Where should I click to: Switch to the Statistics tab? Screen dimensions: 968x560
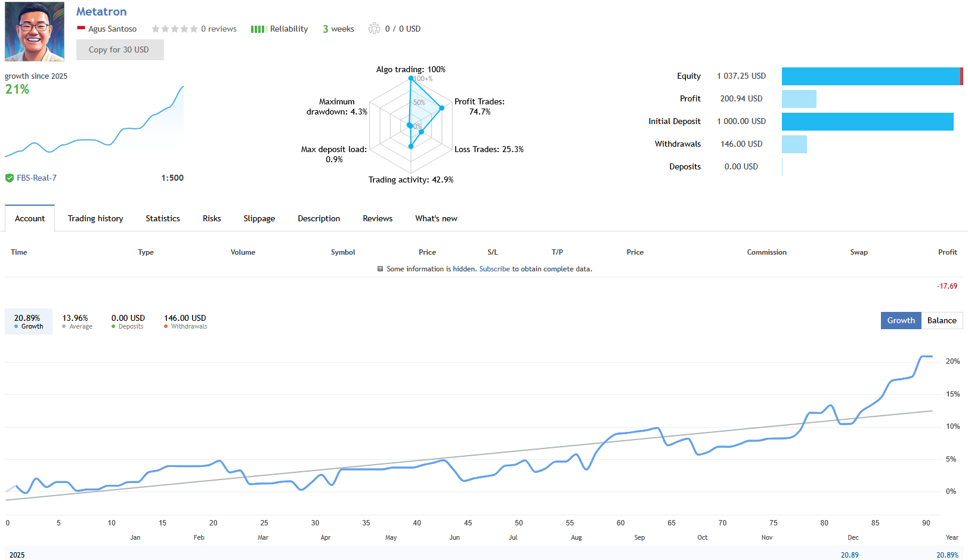tap(162, 218)
